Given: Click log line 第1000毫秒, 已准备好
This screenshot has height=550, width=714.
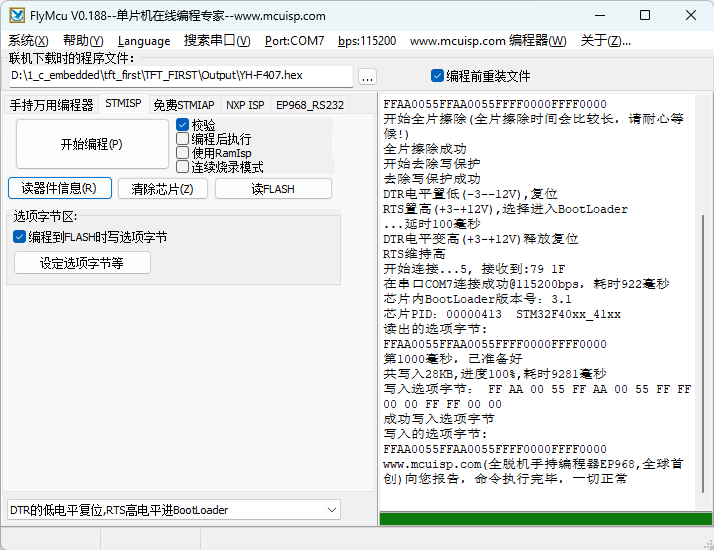Looking at the screenshot, I should click(x=453, y=359).
